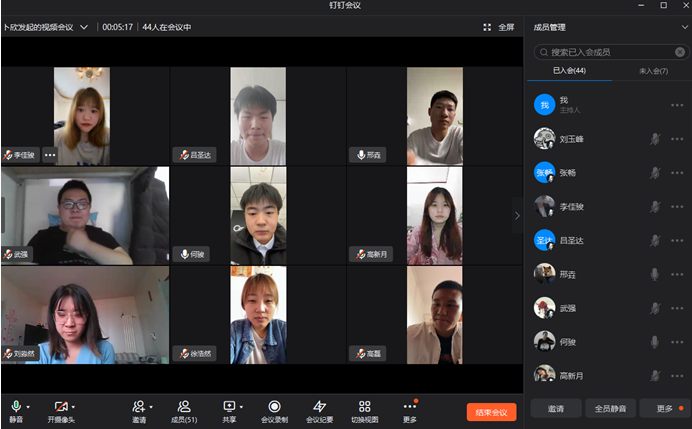Go to next video page arrow
Image resolution: width=692 pixels, height=429 pixels.
pyautogui.click(x=517, y=215)
